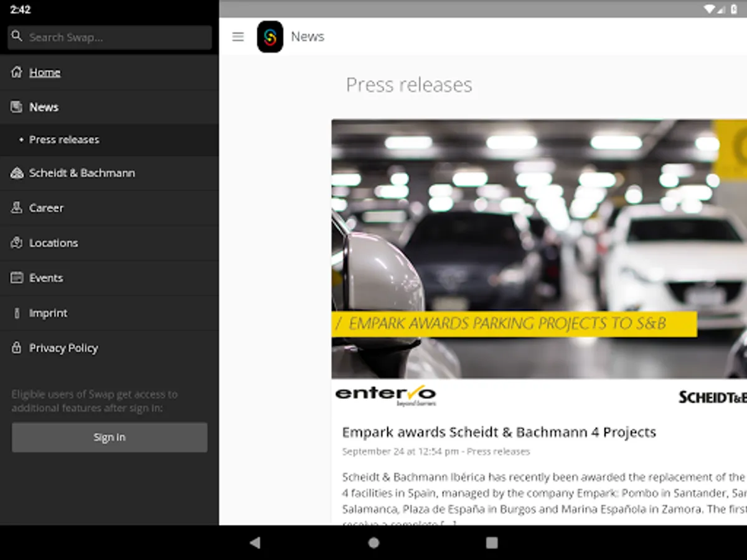Viewport: 747px width, 560px height.
Task: Click the Press releases category link under headline
Action: [499, 452]
